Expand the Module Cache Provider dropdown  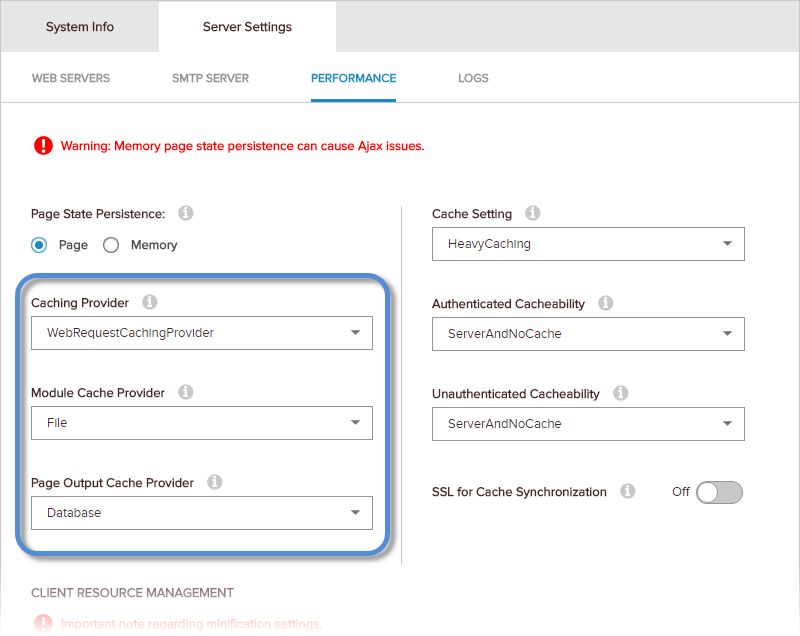coord(202,423)
